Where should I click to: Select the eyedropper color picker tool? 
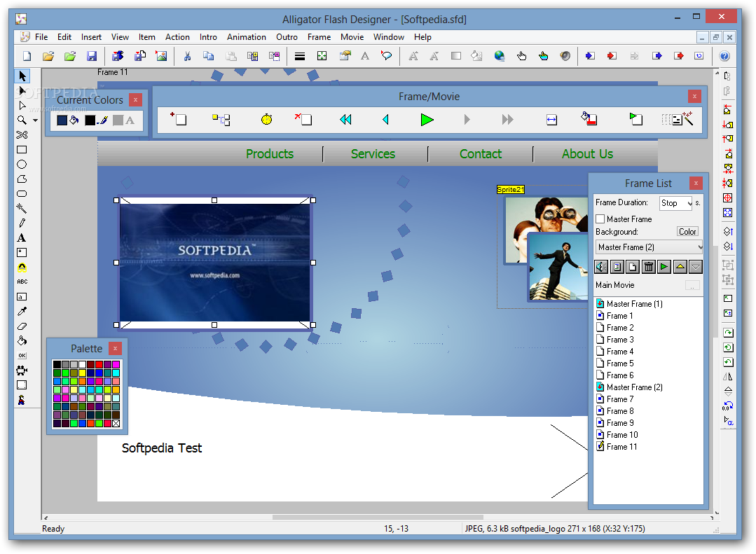(x=22, y=312)
